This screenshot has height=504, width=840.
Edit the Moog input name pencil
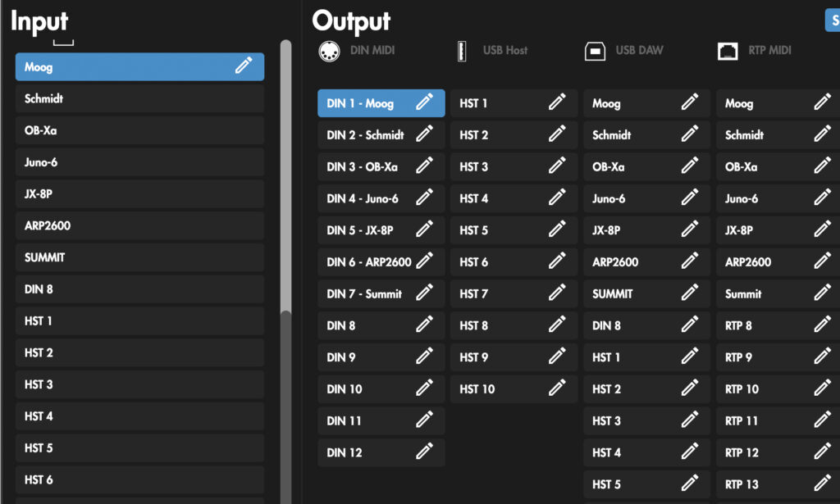[244, 66]
